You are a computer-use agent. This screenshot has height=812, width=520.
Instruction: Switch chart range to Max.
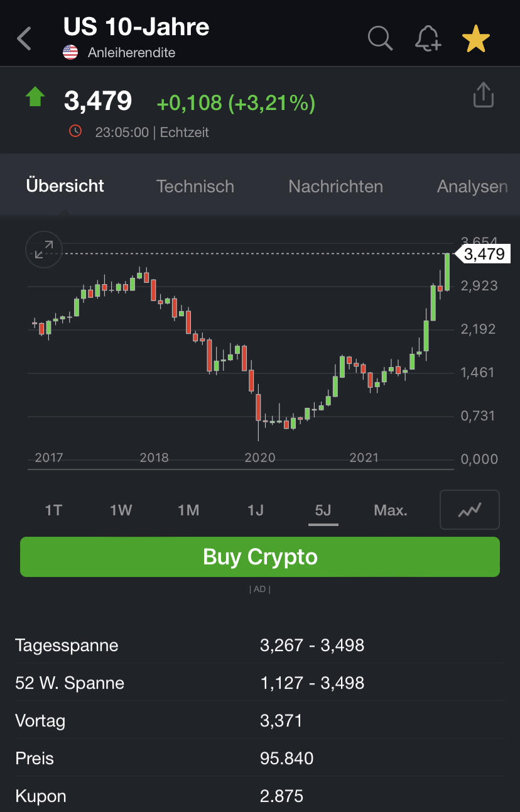coord(390,510)
